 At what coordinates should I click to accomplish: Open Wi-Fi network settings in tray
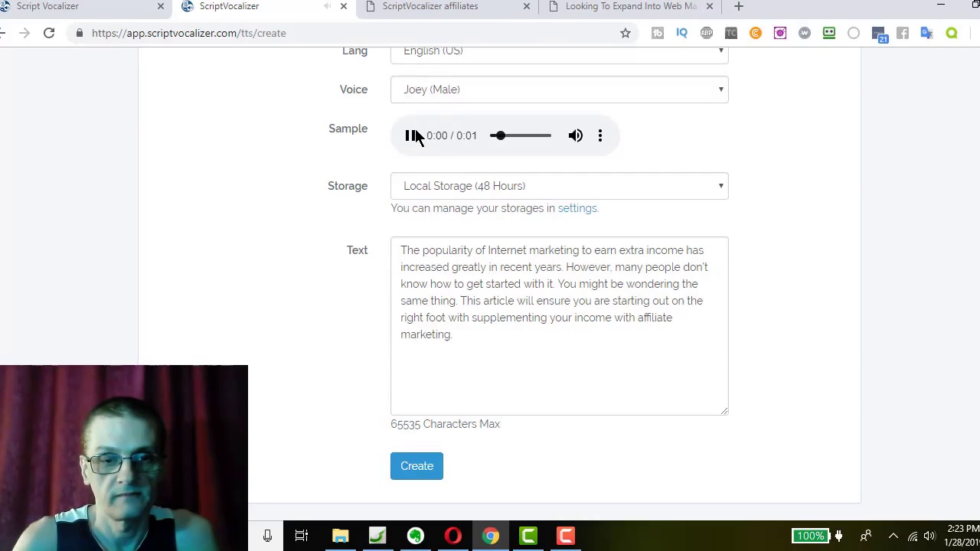pyautogui.click(x=912, y=536)
